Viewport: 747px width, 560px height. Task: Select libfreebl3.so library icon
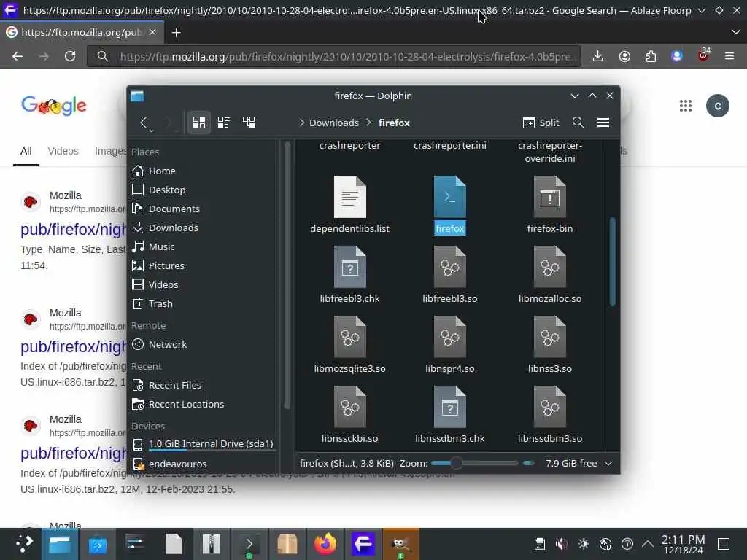point(449,267)
